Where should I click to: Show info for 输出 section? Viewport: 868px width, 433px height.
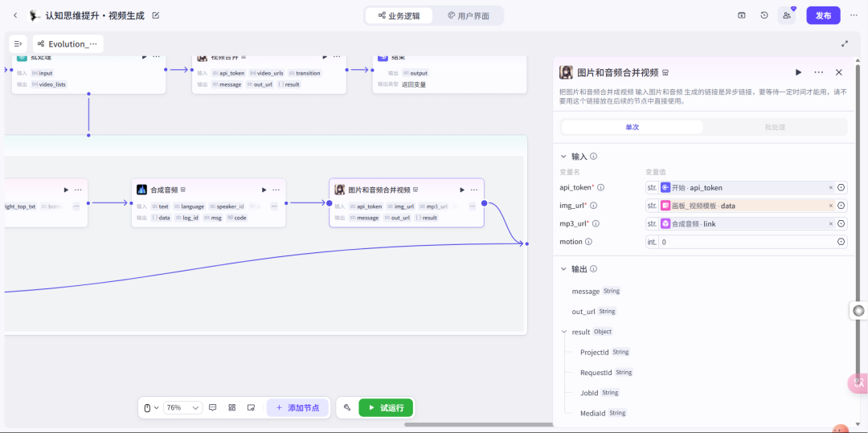point(593,269)
